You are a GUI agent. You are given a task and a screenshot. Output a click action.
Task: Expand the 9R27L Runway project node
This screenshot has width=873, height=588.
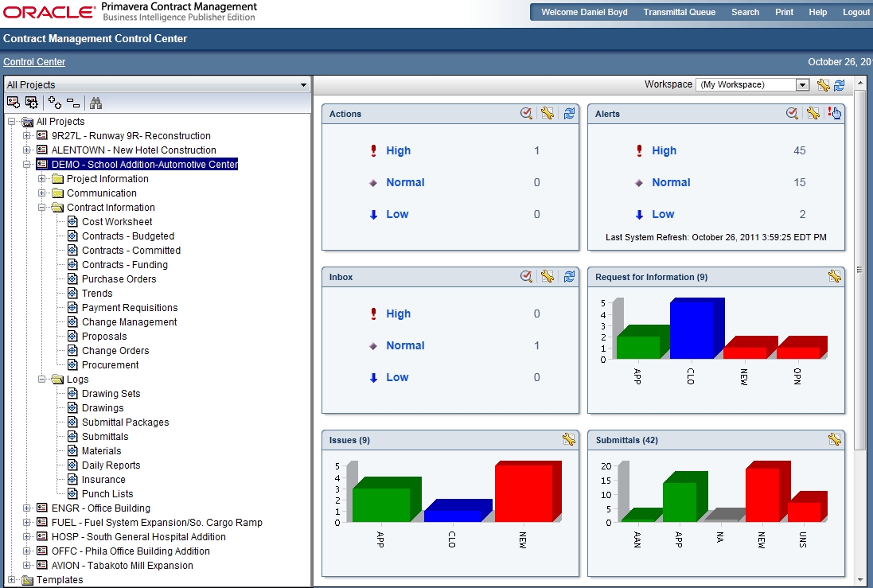[26, 135]
